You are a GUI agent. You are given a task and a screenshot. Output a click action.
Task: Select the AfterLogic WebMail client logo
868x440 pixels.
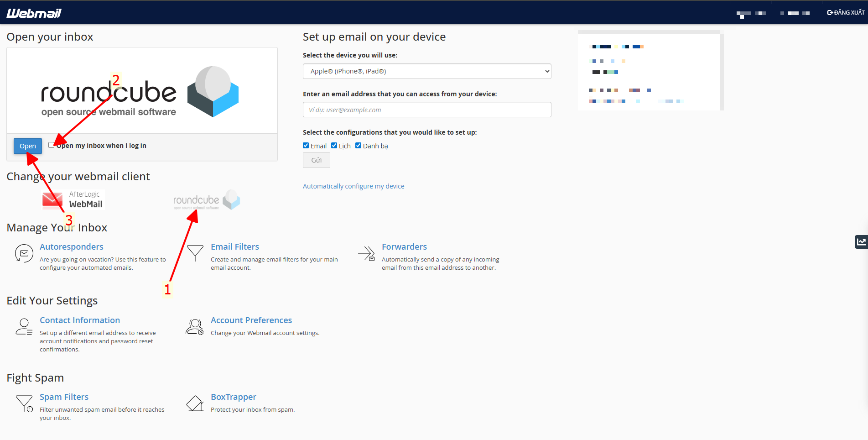73,200
